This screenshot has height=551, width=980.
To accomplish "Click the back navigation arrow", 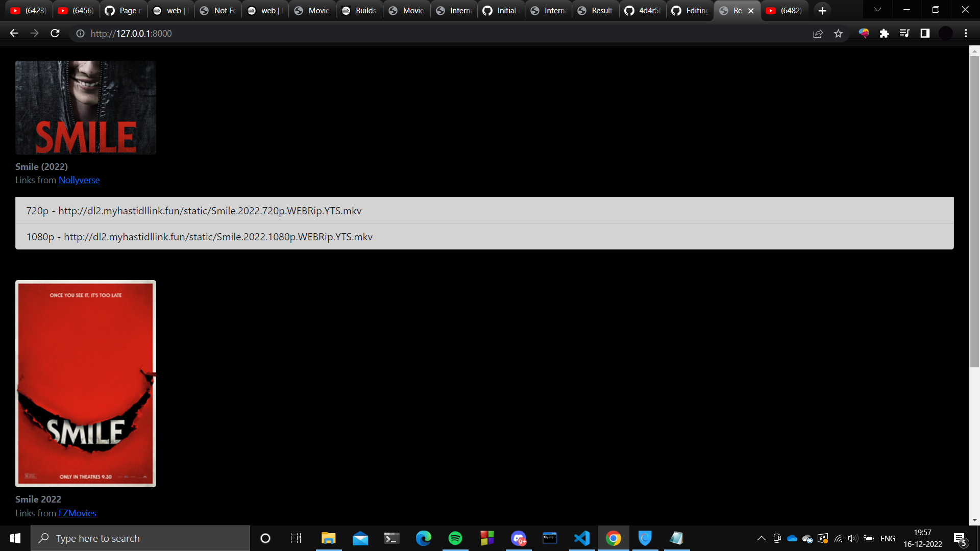I will pyautogui.click(x=13, y=33).
